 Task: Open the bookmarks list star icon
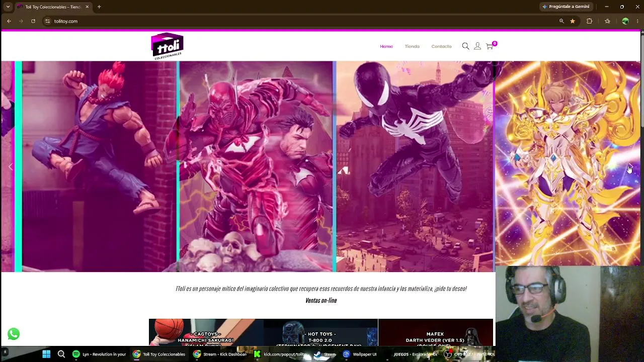coord(607,21)
